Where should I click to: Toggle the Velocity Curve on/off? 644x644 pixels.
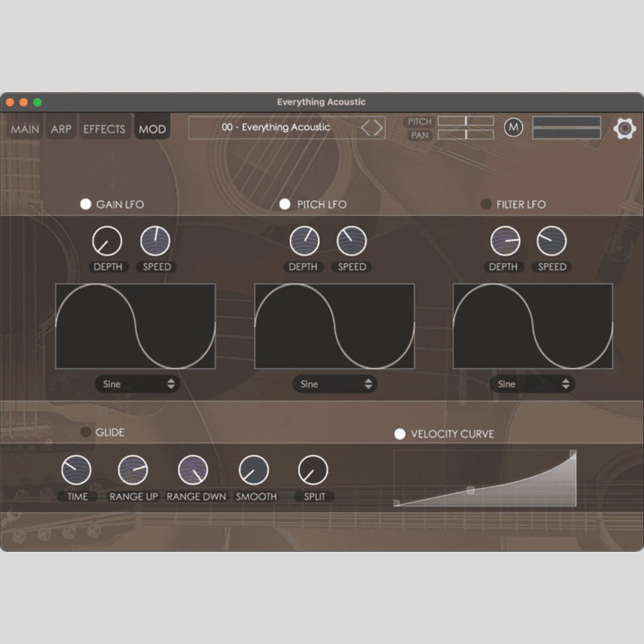tap(400, 434)
